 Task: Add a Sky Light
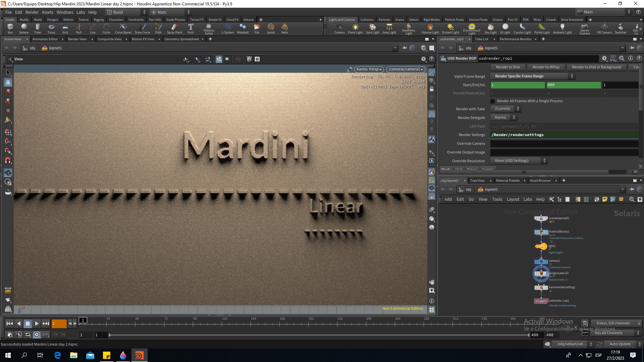click(x=491, y=28)
